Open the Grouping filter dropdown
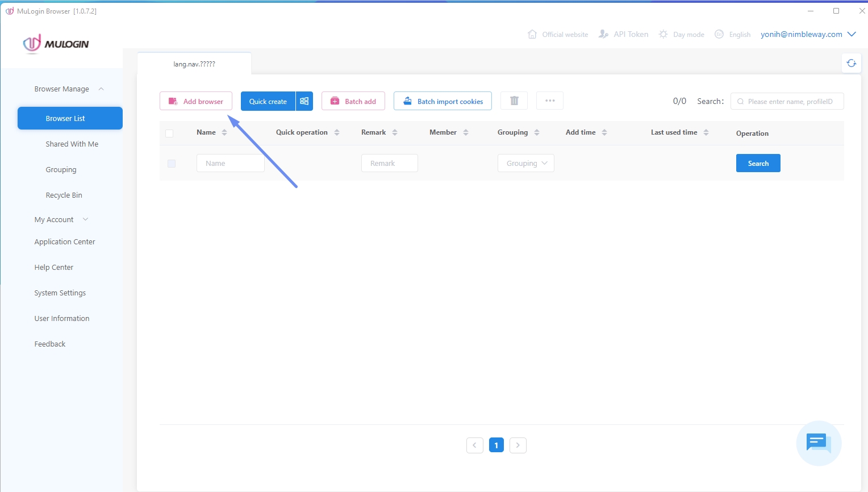 pos(526,163)
